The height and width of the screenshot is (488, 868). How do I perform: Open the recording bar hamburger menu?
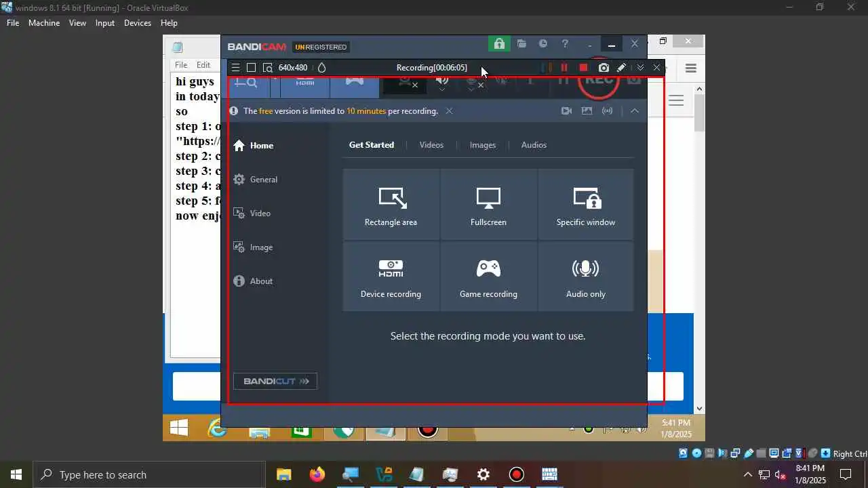click(x=235, y=68)
